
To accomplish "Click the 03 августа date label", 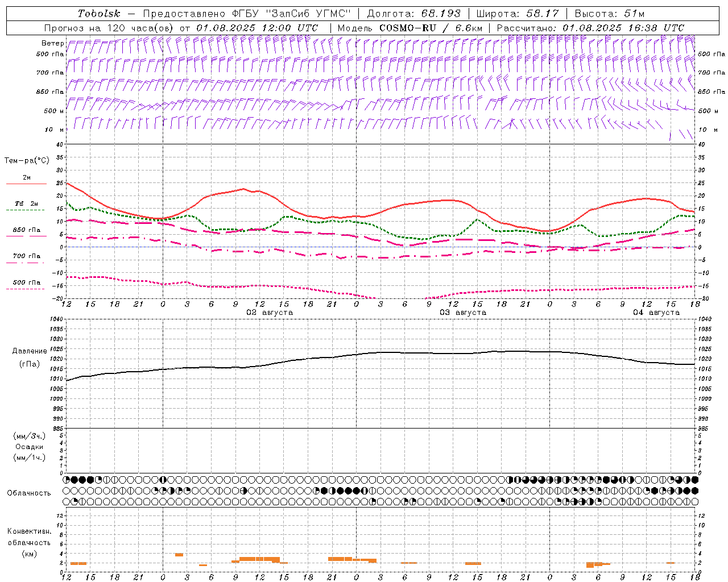I will (463, 313).
